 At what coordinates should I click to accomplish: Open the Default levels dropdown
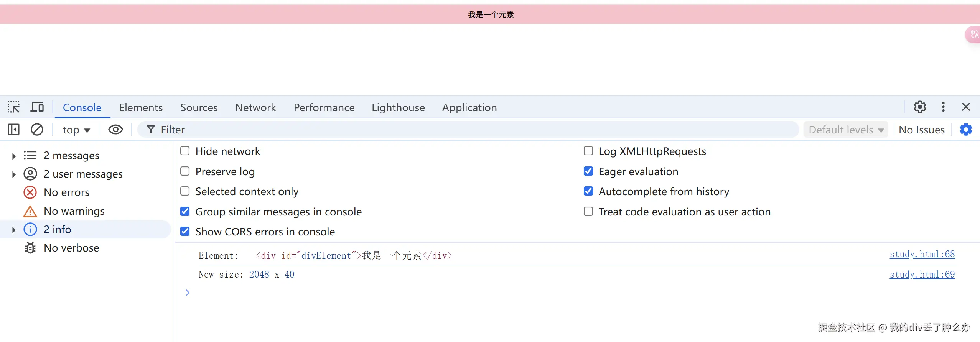[846, 130]
